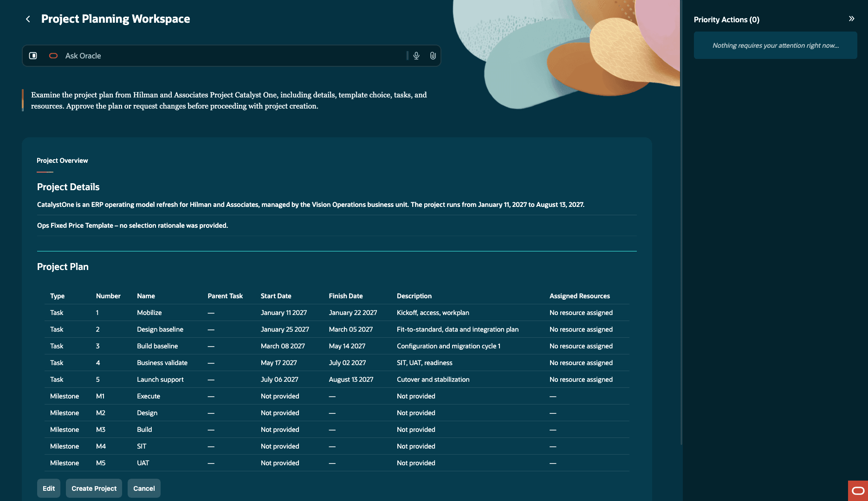Open the red Oracle assistant button at bottom corner
This screenshot has width=868, height=501.
click(x=858, y=491)
